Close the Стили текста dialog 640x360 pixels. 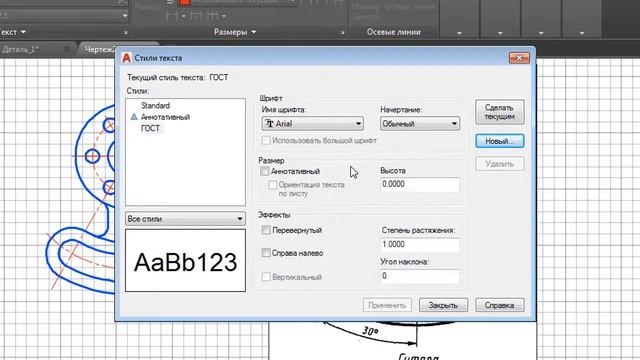[x=519, y=58]
